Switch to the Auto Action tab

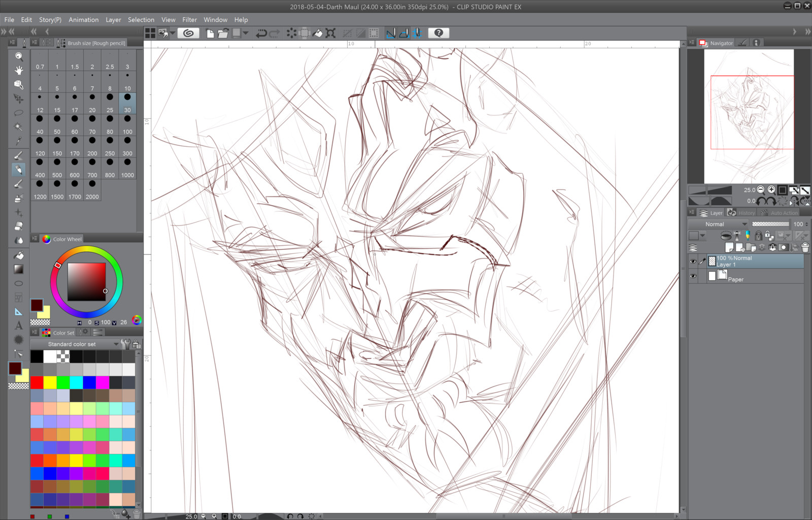click(780, 213)
